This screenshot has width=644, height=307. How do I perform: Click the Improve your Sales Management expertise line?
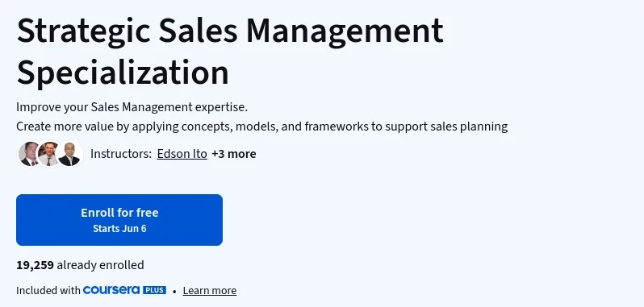click(132, 107)
